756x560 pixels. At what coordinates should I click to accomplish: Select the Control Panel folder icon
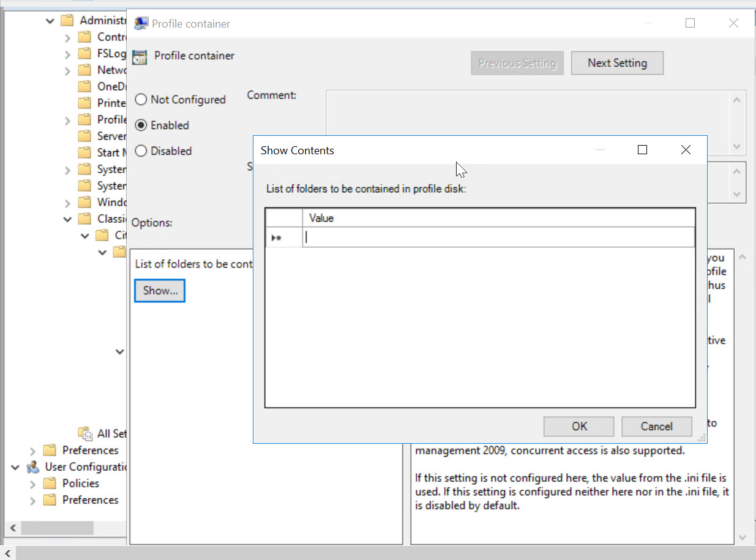(x=85, y=37)
